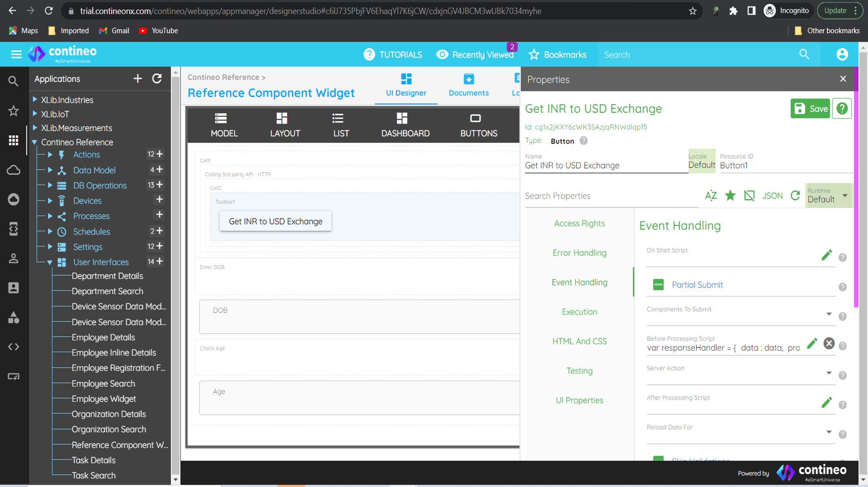
Task: Clear the Before Processing Script value
Action: click(x=829, y=344)
